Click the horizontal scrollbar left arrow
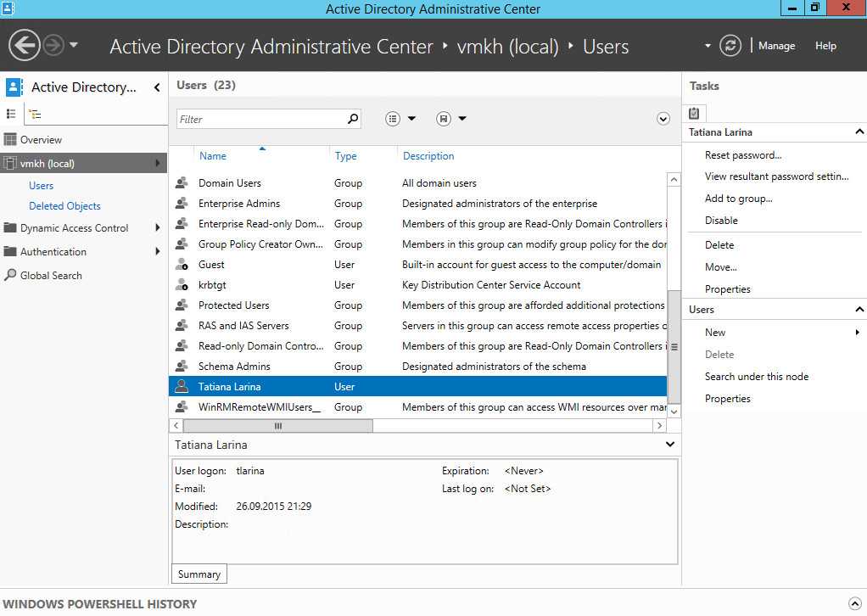This screenshot has height=616, width=867. pyautogui.click(x=176, y=425)
